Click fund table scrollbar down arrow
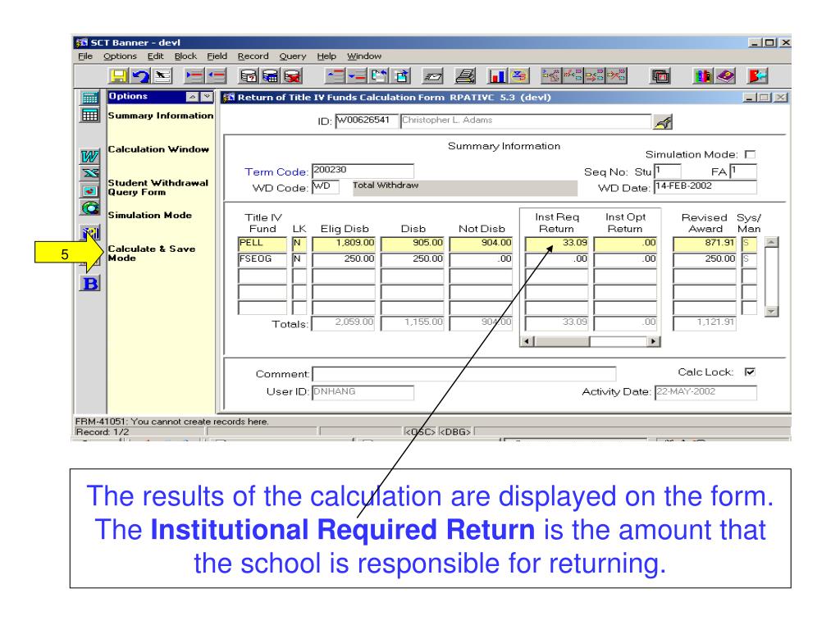 [x=771, y=311]
